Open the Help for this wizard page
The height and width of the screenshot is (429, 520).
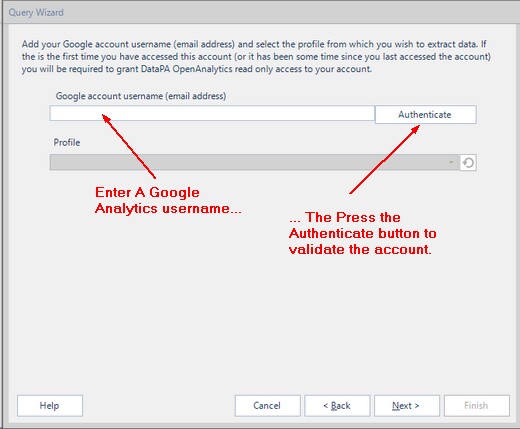pos(50,406)
